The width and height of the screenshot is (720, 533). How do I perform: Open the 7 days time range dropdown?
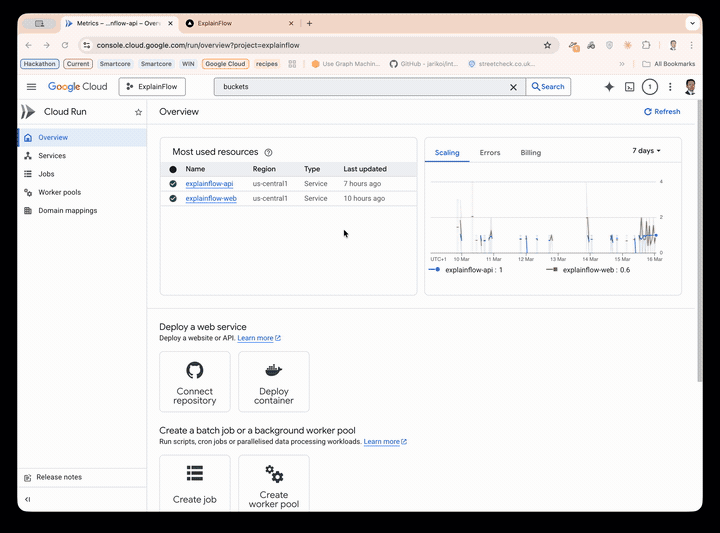click(646, 151)
